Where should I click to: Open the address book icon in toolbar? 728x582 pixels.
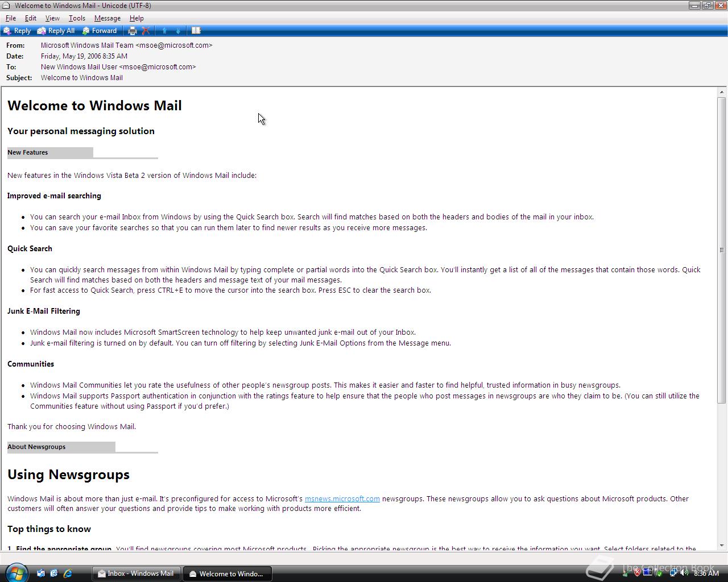pos(196,31)
